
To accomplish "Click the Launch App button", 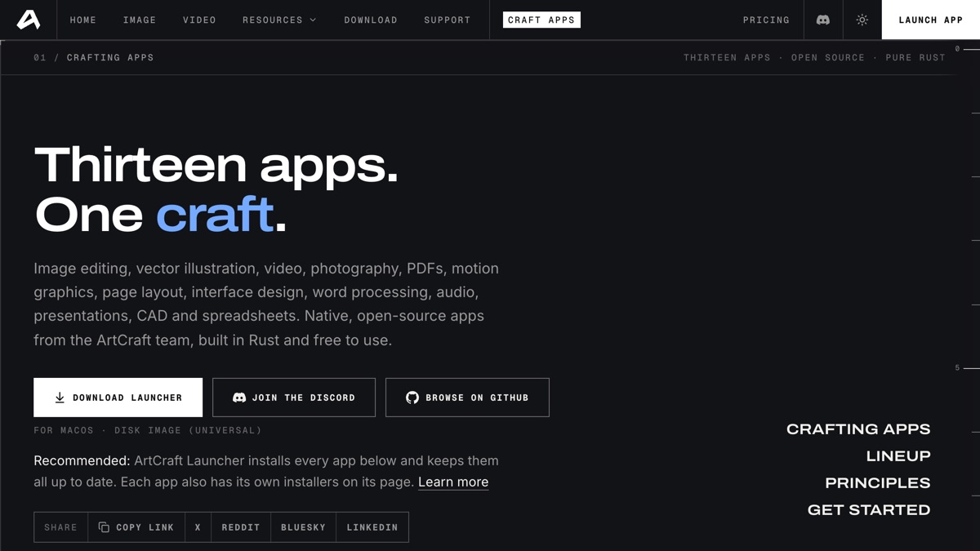I will (x=931, y=20).
